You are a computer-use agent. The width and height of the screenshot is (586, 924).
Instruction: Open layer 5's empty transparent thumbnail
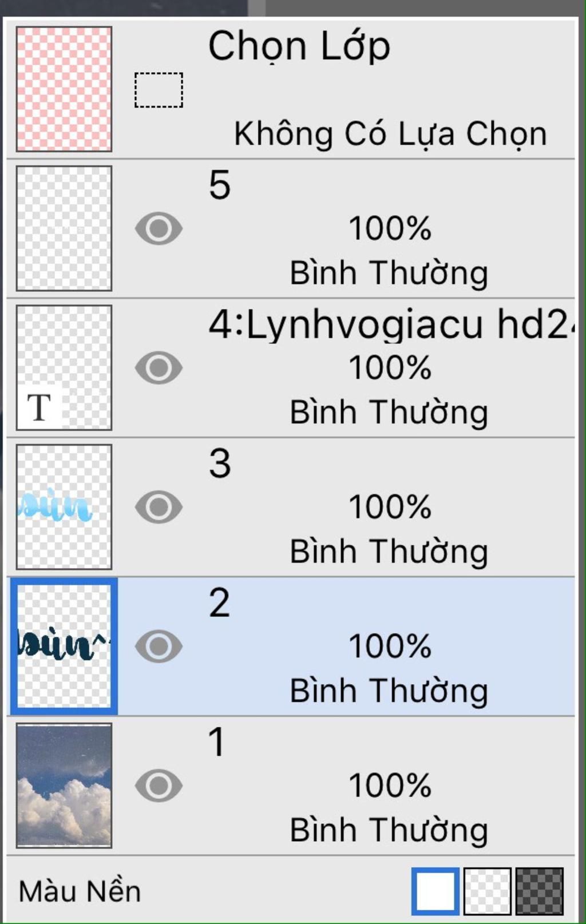tap(64, 228)
